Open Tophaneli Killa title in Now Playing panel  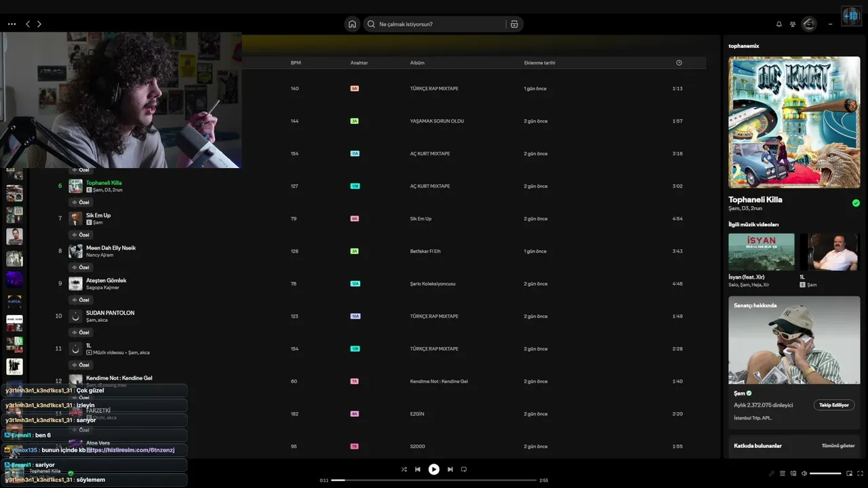point(755,200)
